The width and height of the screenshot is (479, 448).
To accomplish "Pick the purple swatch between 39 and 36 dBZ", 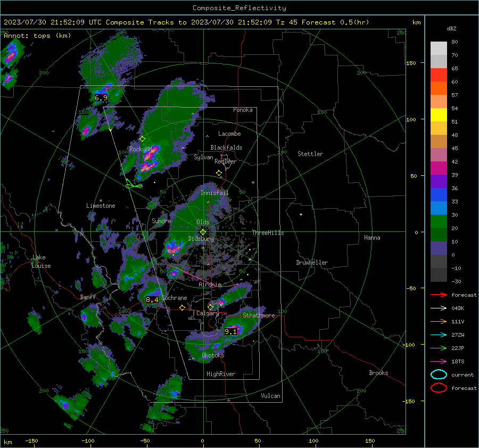I will 439,182.
